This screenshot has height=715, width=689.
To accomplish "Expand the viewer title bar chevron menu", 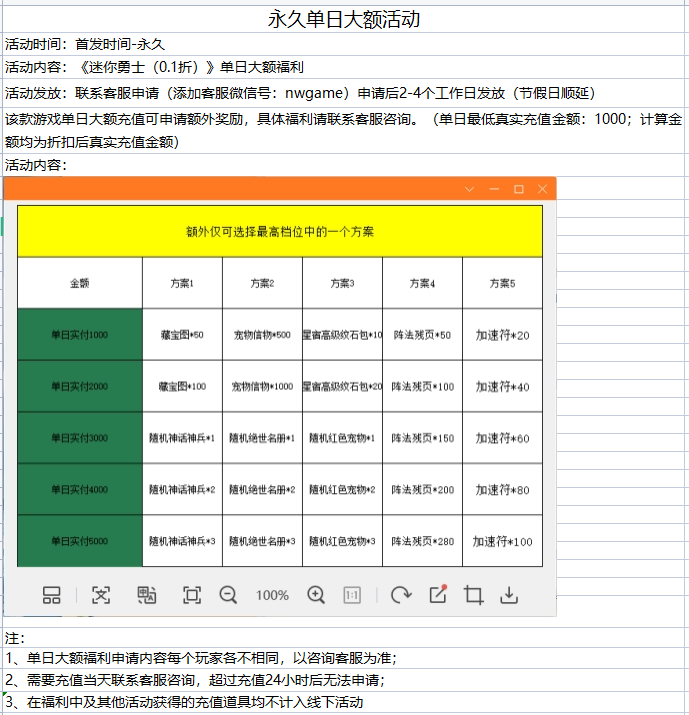I will click(x=469, y=189).
